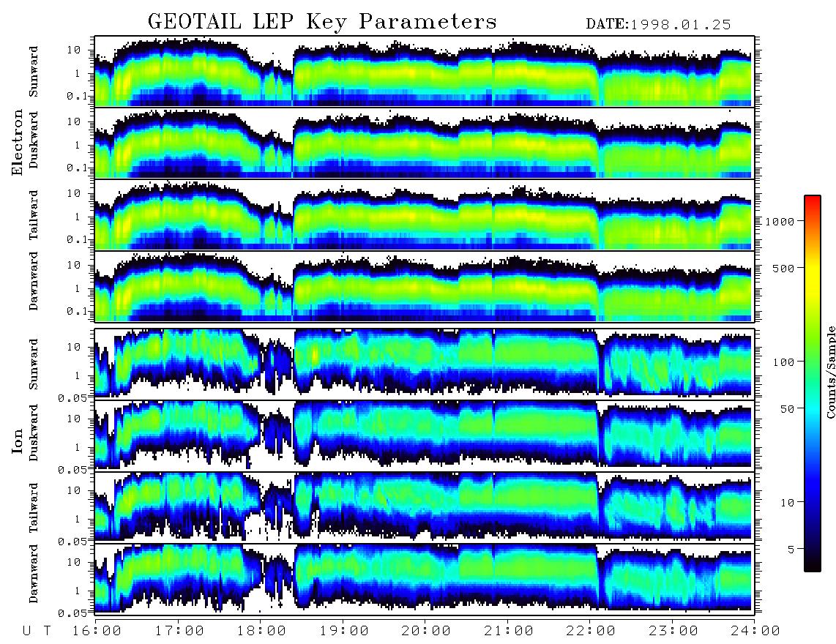Click the 20:00 time tick label

pyautogui.click(x=426, y=631)
